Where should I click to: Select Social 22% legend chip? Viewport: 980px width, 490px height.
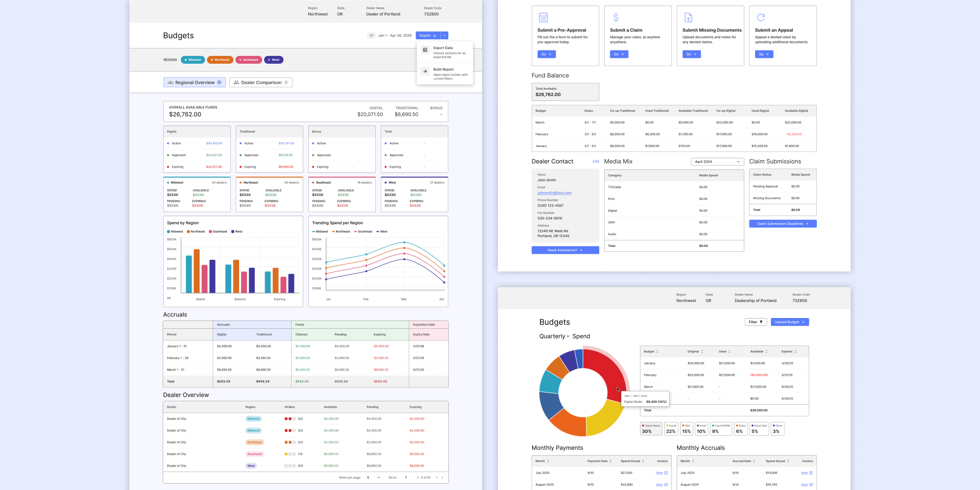(x=671, y=429)
